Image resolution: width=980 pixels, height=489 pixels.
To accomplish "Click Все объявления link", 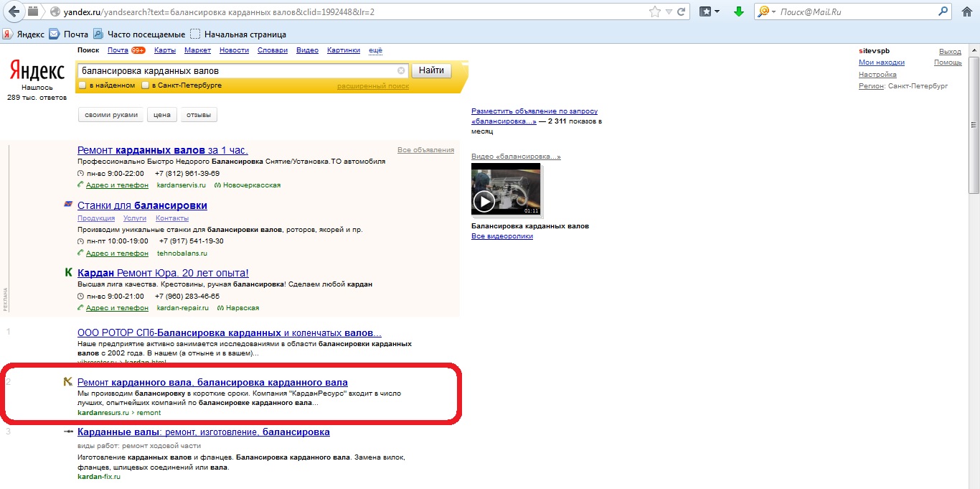I will 425,150.
